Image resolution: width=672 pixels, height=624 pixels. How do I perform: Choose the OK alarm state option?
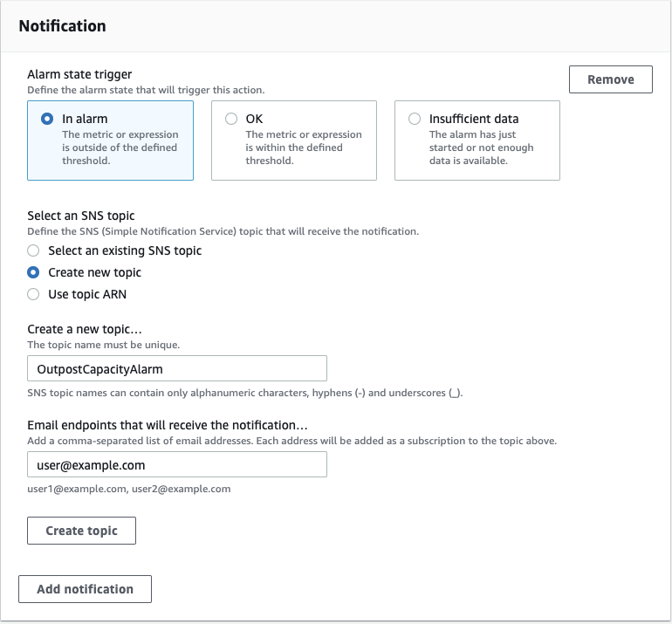(231, 119)
